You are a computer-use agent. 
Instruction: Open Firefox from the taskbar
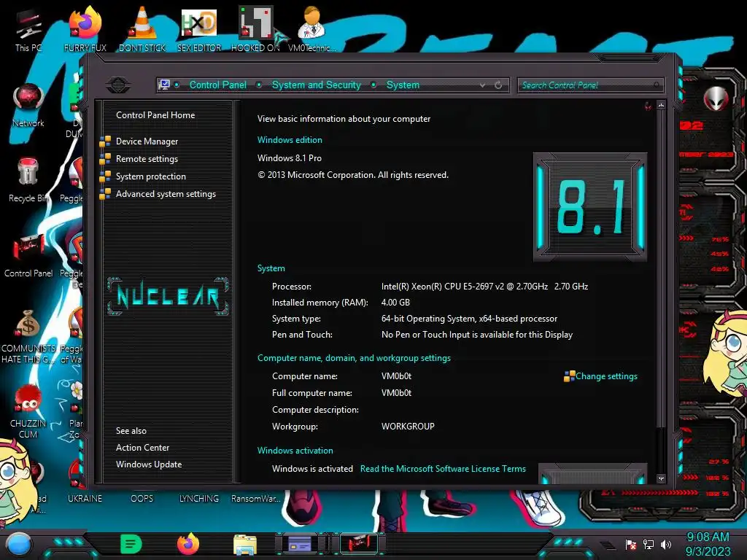(188, 544)
